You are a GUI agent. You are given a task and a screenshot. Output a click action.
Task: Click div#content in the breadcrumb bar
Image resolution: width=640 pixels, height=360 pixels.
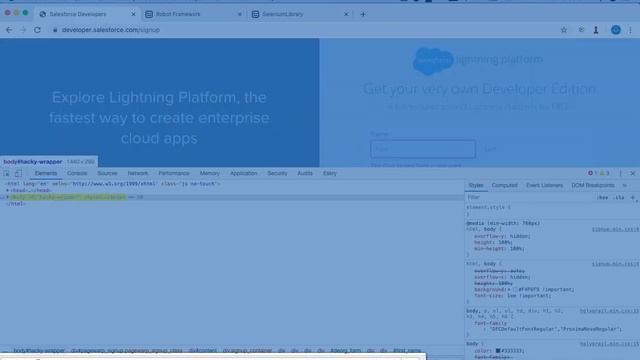(x=202, y=351)
